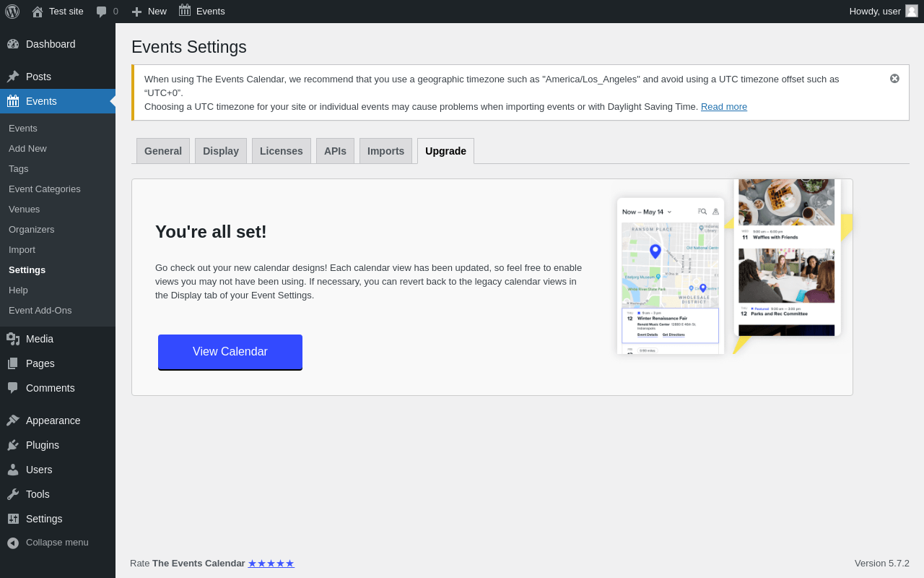Open Events submenu item
924x578 pixels.
coord(23,128)
